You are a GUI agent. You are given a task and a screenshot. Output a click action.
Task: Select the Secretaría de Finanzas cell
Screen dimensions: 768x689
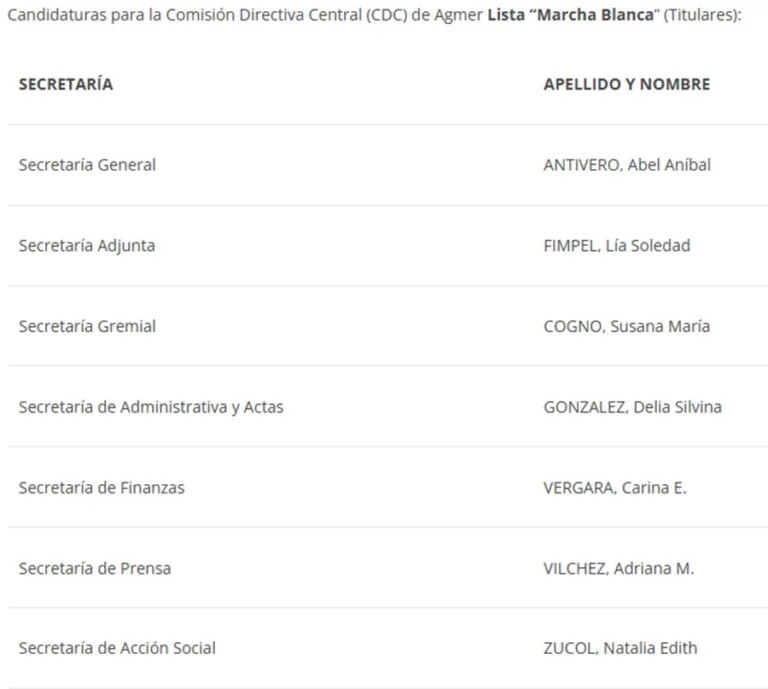[x=101, y=487]
